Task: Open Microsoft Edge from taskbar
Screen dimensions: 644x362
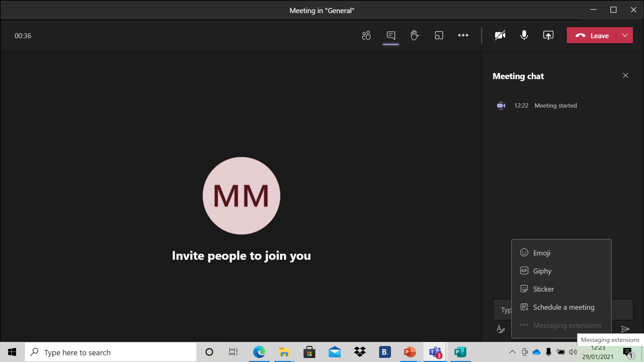Action: pos(259,352)
